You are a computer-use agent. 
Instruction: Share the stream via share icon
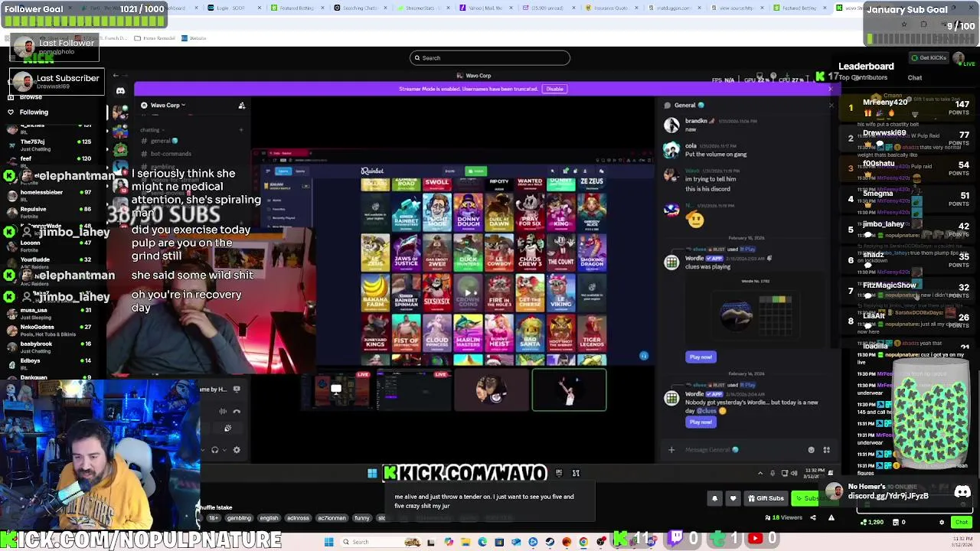coord(813,518)
